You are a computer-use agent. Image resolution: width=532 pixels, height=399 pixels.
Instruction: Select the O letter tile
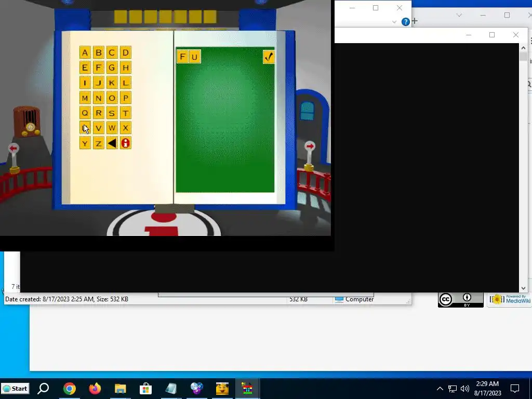112,98
